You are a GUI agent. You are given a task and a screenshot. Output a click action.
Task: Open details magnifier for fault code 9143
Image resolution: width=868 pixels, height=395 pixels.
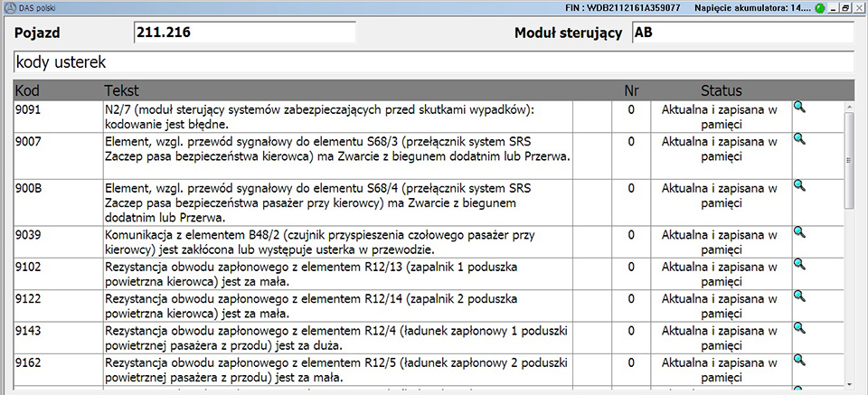799,327
